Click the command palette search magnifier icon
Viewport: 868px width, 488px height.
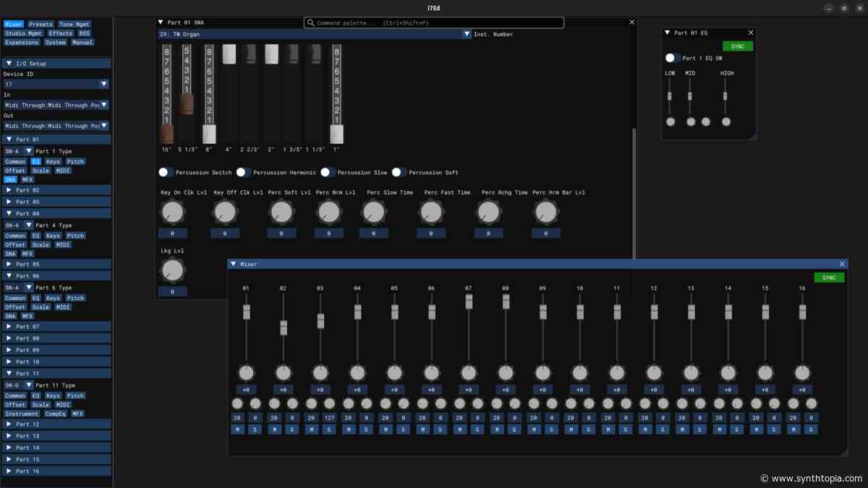point(311,23)
